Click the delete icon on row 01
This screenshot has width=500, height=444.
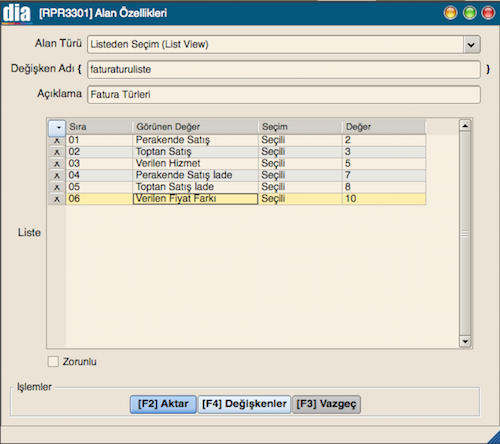click(x=57, y=141)
